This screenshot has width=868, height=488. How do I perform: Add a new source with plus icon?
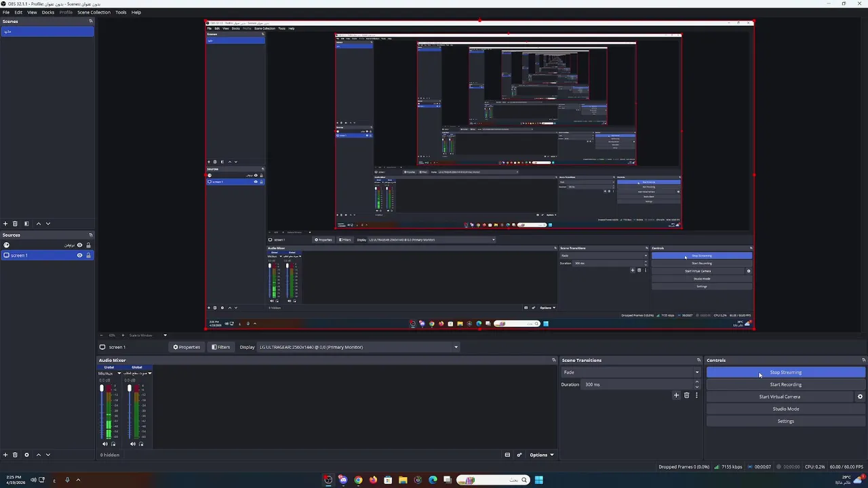pyautogui.click(x=5, y=455)
